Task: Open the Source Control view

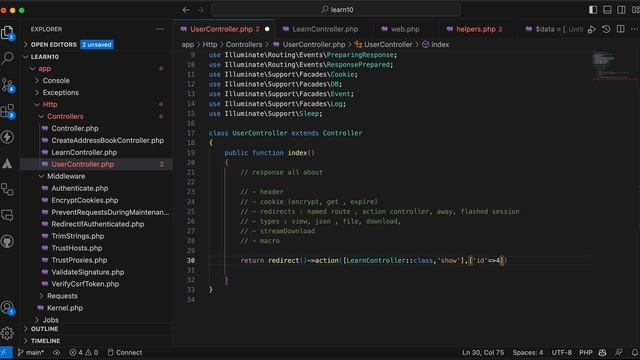Action: pyautogui.click(x=7, y=85)
